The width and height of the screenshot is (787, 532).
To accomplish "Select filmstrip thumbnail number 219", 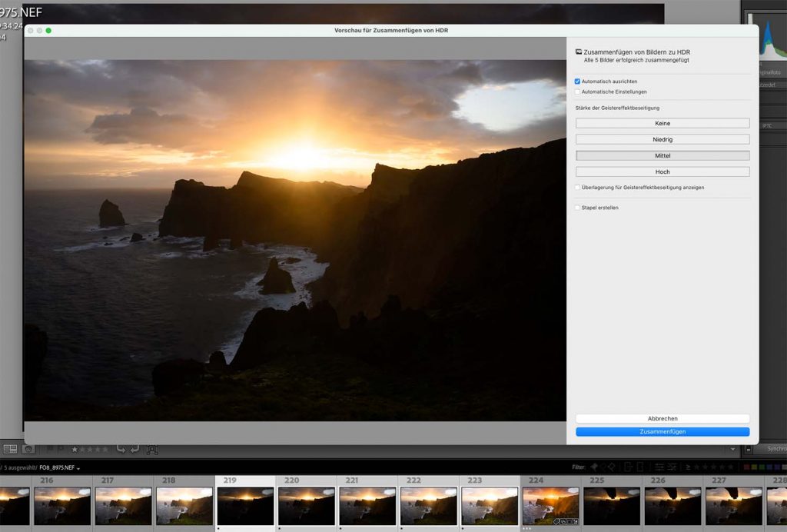I will coord(245,505).
